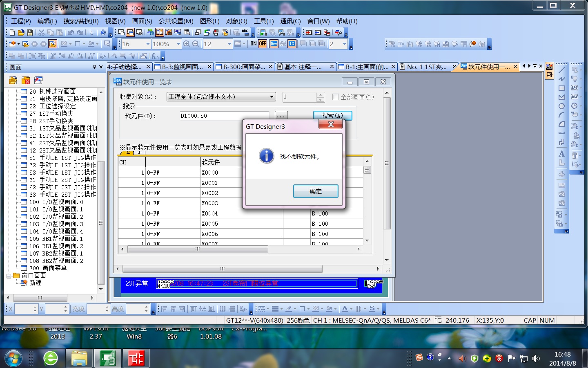Collapse the 窗口画面 tree folder

[x=9, y=276]
